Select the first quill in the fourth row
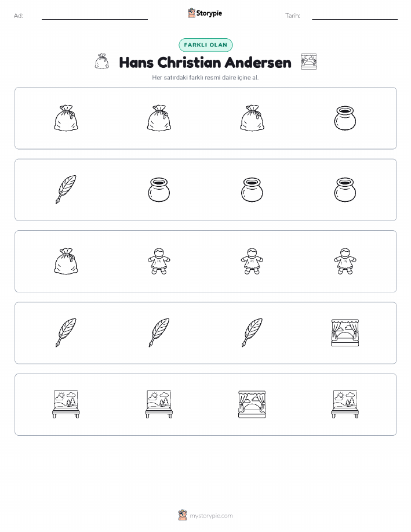Viewport: 411px width, 532px height. [66, 332]
